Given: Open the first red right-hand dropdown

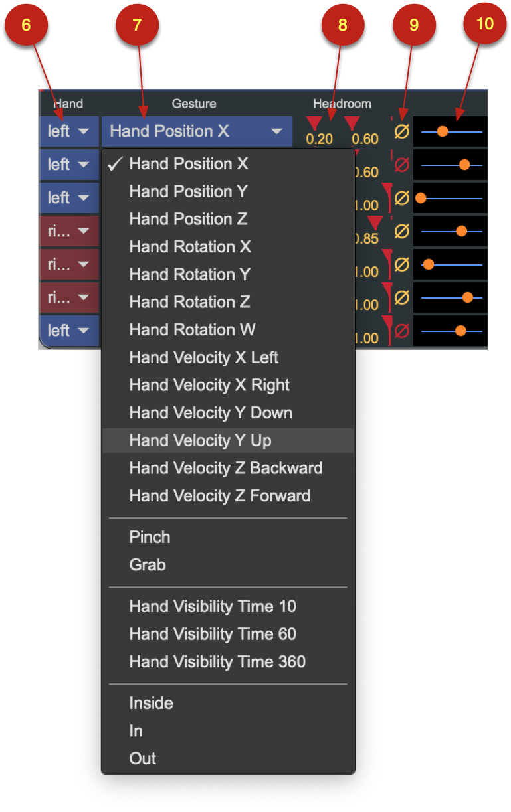Looking at the screenshot, I should tap(68, 231).
